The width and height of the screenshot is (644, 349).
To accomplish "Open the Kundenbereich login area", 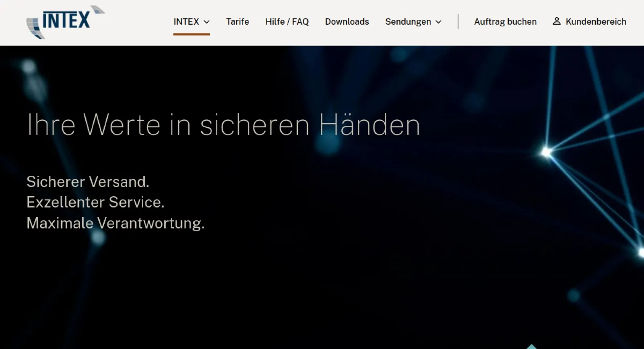I will (x=590, y=22).
